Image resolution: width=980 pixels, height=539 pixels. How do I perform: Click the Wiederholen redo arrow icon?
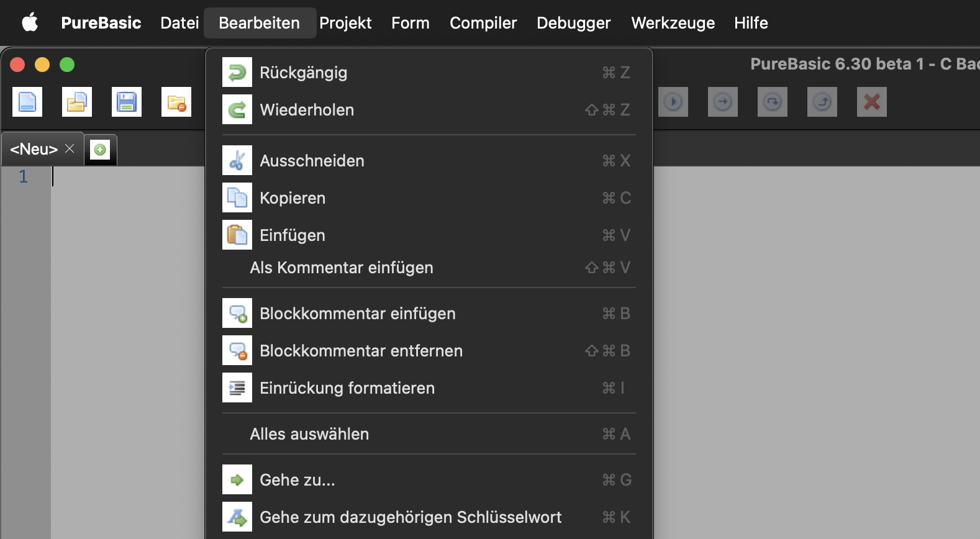click(x=237, y=109)
